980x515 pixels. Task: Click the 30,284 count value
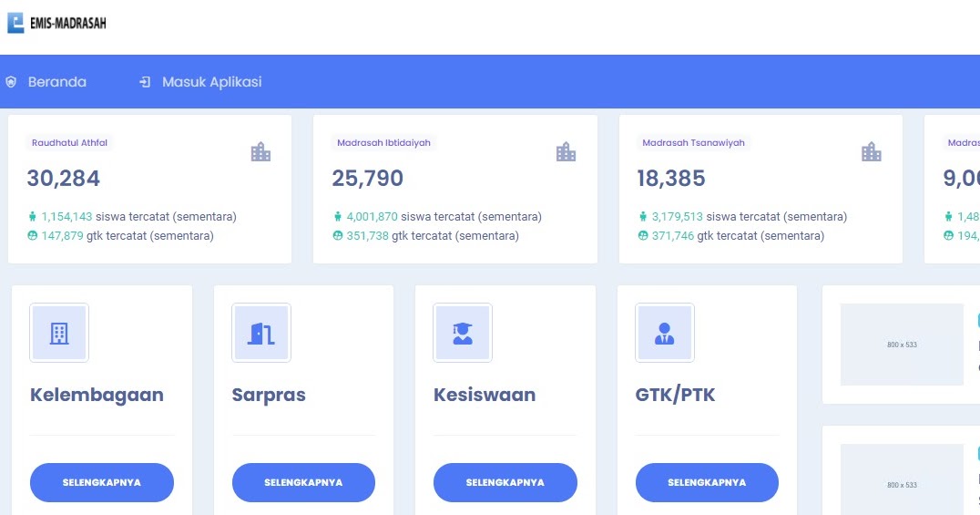pyautogui.click(x=63, y=179)
